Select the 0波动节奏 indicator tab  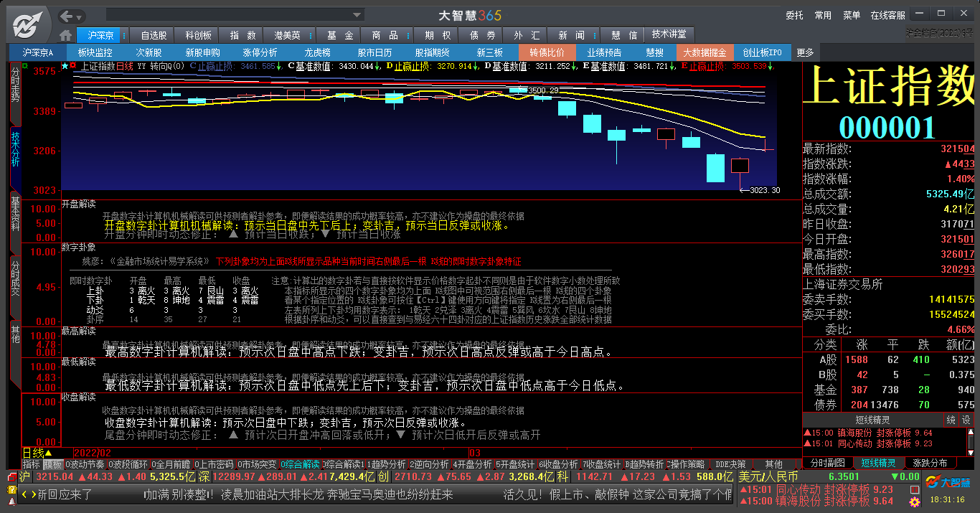click(85, 464)
